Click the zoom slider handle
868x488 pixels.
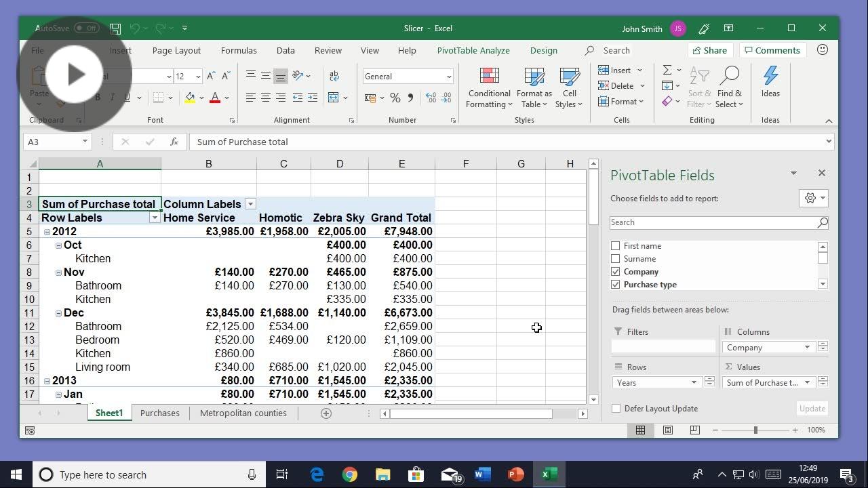click(755, 430)
